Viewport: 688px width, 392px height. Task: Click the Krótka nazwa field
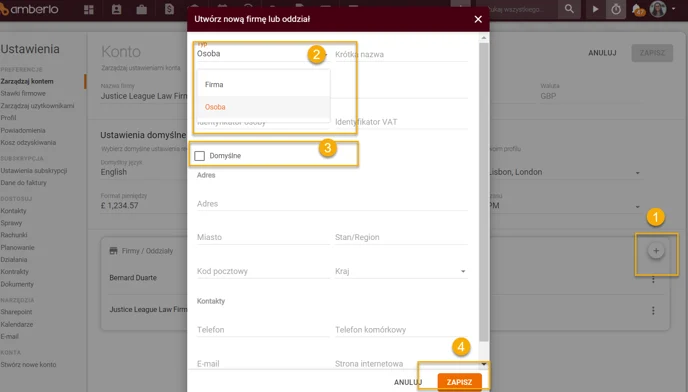tap(401, 54)
